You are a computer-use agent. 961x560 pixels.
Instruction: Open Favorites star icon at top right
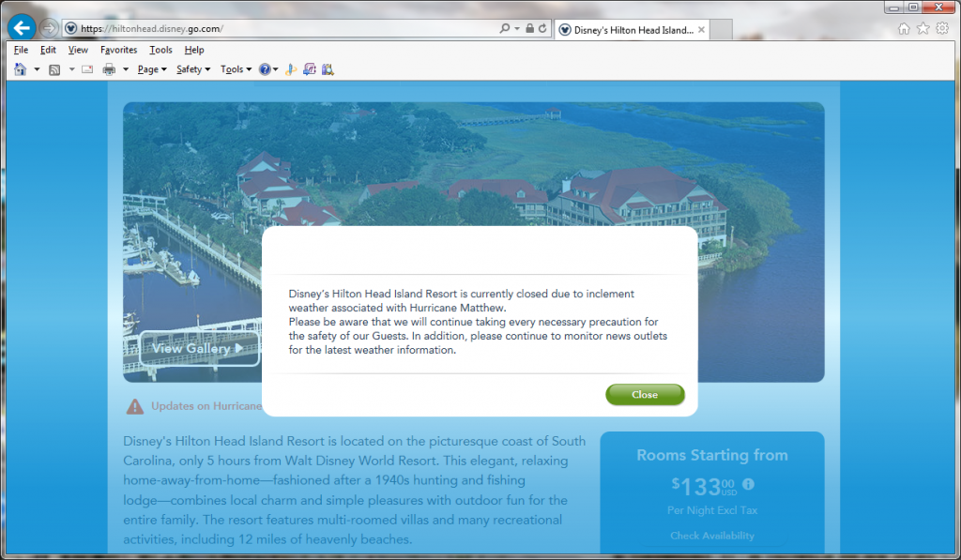[923, 29]
